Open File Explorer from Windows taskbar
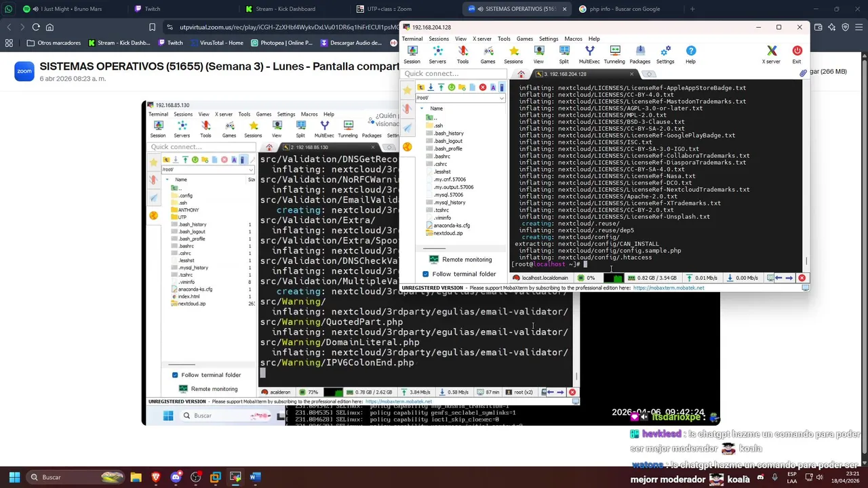The width and height of the screenshot is (868, 488). [136, 477]
